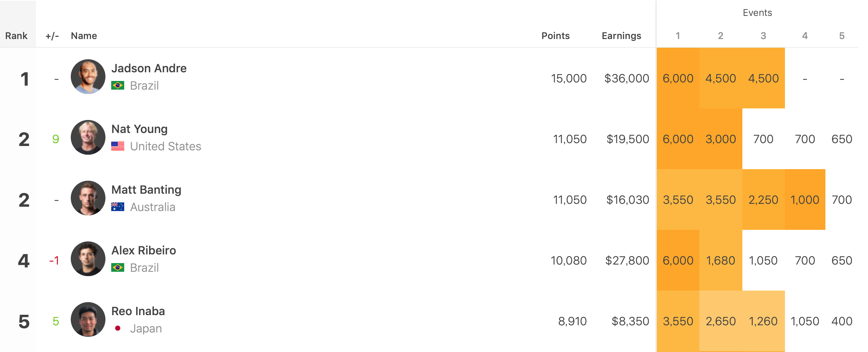Screen dimensions: 868x352
Task: Click Reo Inaba's profile photo
Action: point(88,319)
